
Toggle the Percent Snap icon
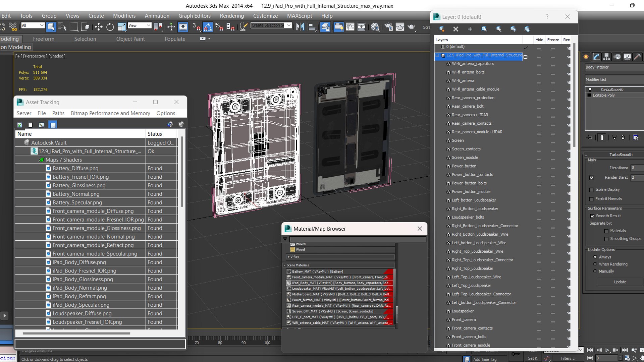[x=219, y=27]
